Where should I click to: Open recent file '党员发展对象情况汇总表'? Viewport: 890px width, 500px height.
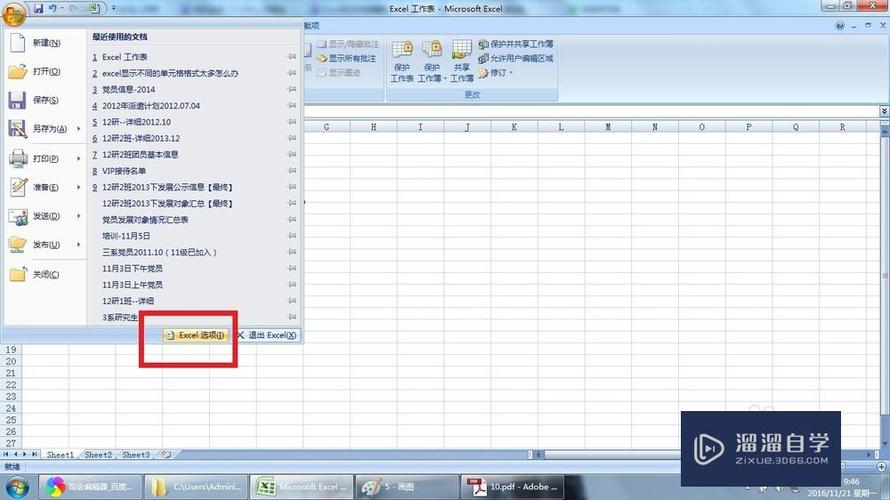[x=145, y=220]
